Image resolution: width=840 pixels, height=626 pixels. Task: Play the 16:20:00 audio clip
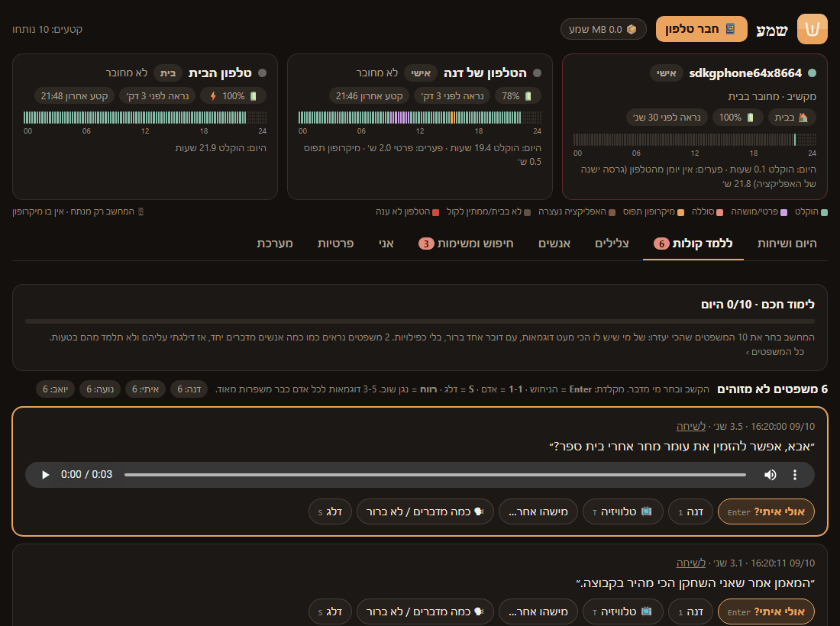tap(46, 475)
